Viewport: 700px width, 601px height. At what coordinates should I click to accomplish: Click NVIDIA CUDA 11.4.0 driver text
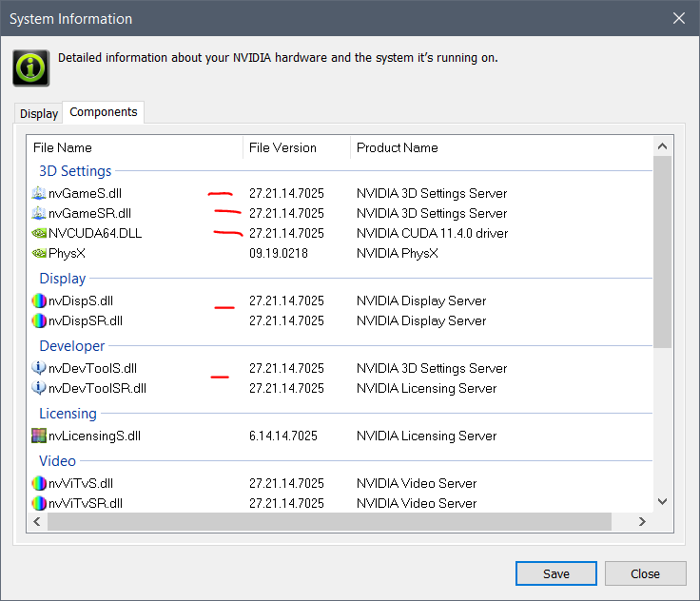(432, 233)
